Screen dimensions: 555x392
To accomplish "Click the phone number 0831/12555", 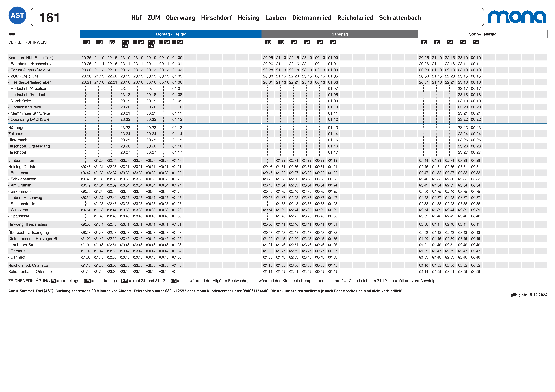I will (176, 291).
